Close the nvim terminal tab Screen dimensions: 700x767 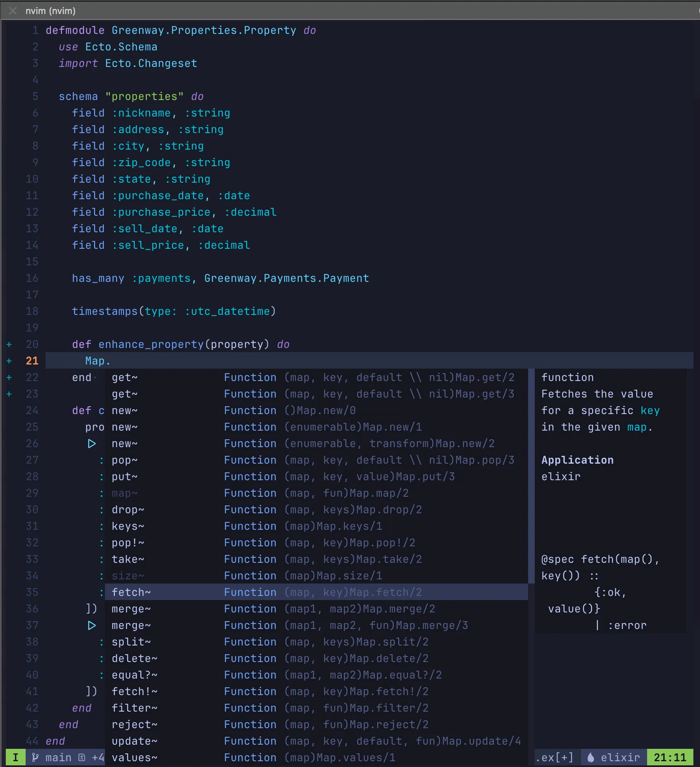tap(13, 11)
